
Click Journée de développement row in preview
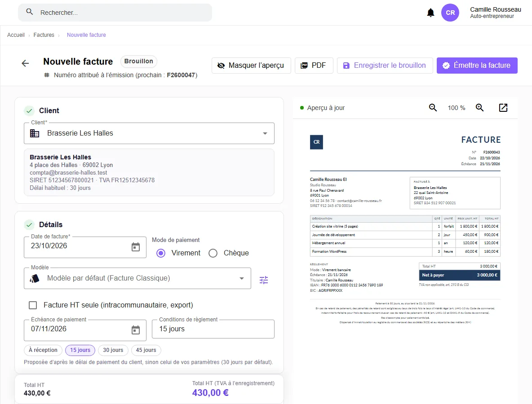pos(405,235)
